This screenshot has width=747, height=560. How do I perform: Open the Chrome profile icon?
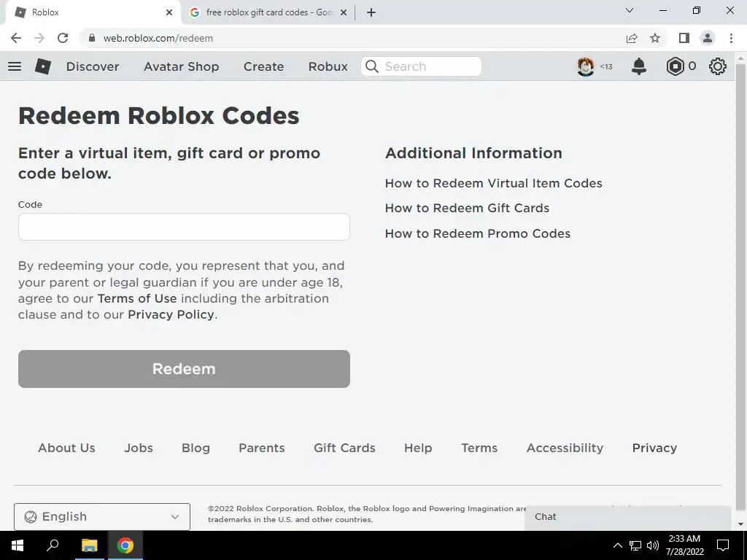[708, 38]
